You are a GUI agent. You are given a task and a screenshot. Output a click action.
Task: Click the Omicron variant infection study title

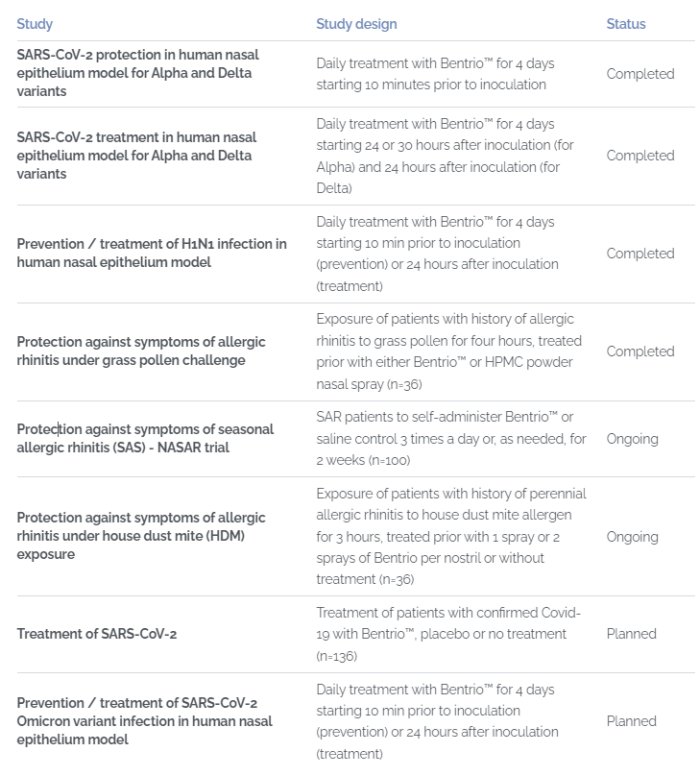click(x=144, y=721)
